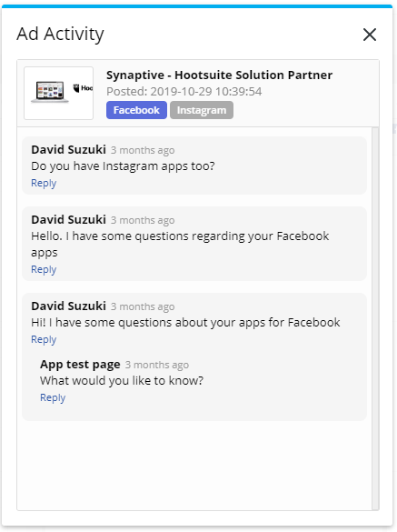Screen dimensions: 397x532
Task: Click "What would you like to know?" text
Action: click(x=122, y=381)
